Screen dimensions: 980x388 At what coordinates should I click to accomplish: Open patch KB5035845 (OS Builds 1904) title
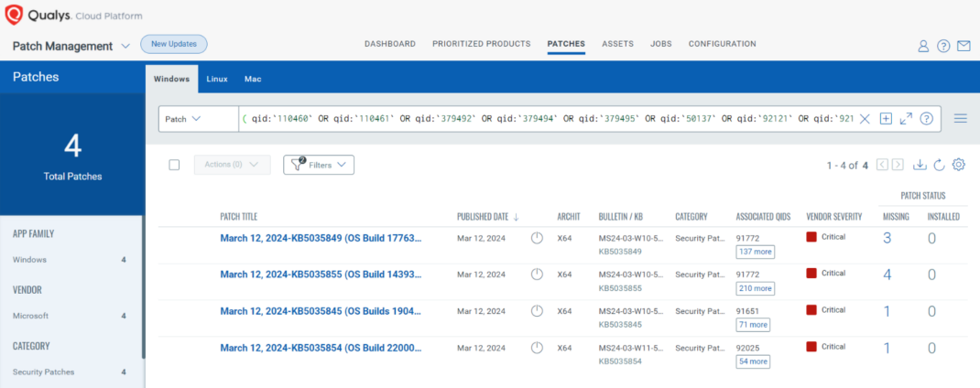click(x=321, y=311)
